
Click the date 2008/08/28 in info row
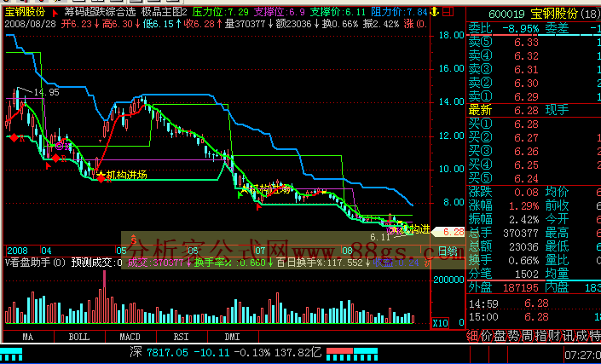tap(31, 24)
